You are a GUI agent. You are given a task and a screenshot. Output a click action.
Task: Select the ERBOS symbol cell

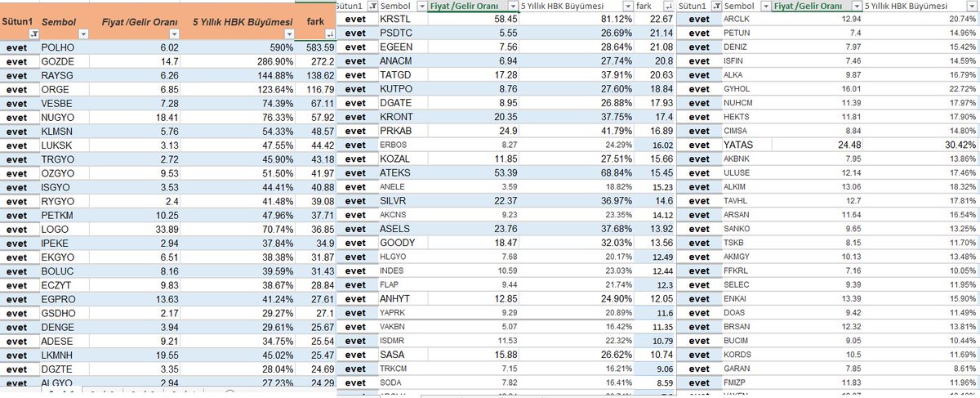[x=403, y=145]
